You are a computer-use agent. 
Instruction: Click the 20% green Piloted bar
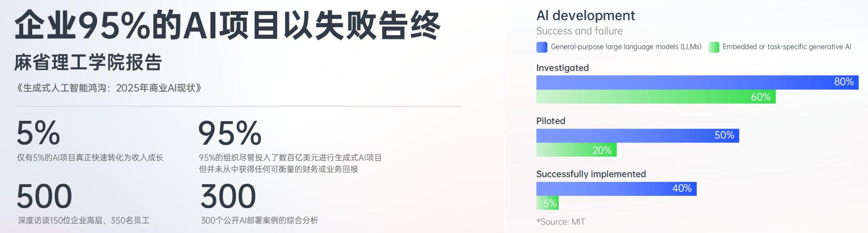[x=576, y=150]
